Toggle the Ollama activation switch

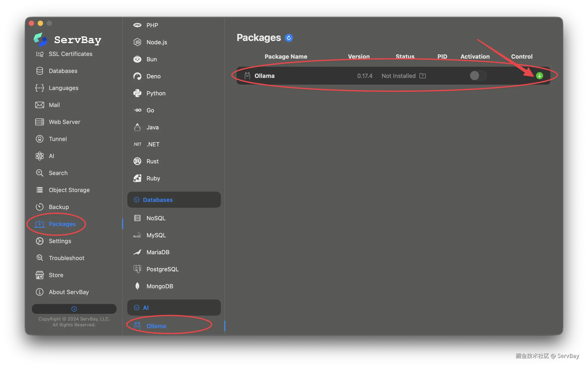(x=478, y=76)
